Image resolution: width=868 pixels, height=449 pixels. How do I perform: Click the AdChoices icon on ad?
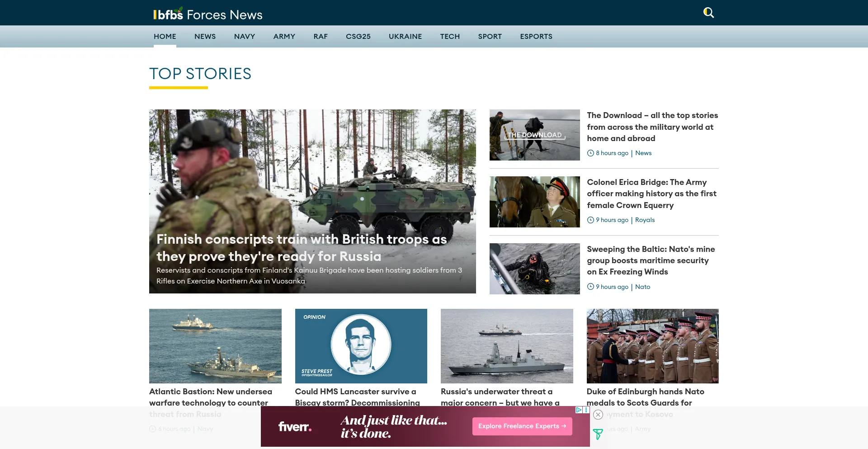[579, 410]
